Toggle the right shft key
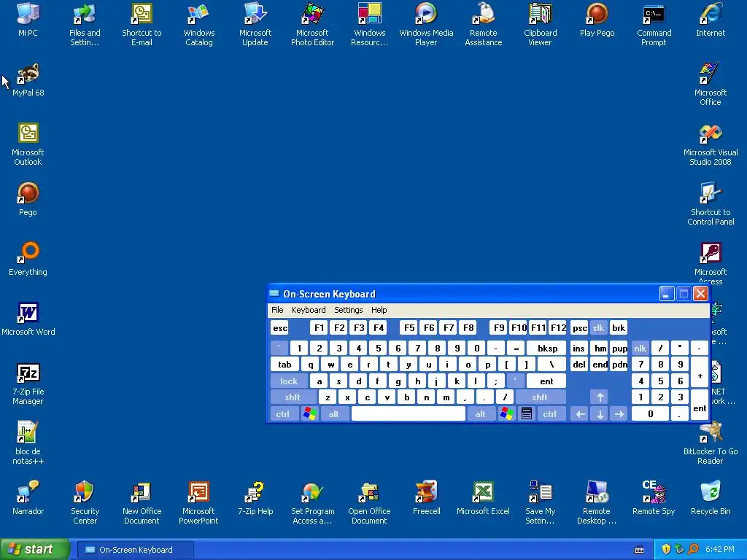 pyautogui.click(x=540, y=397)
